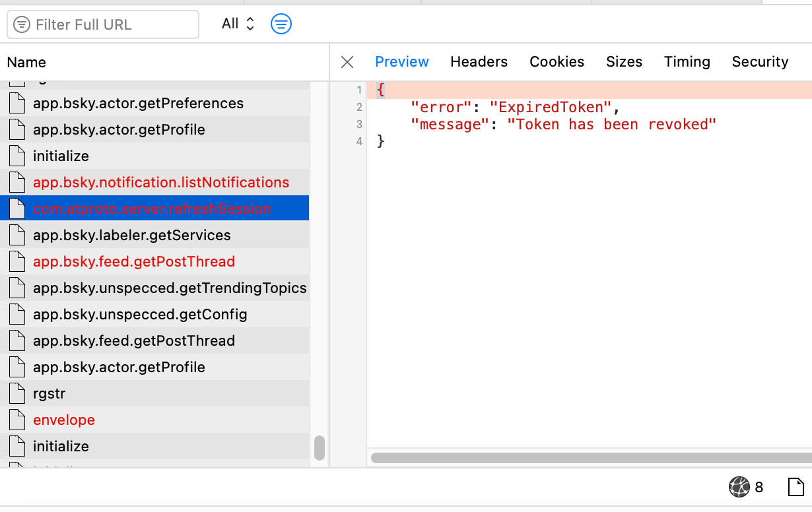812x512 pixels.
Task: Click the vertical scrollbar in request list
Action: click(320, 448)
